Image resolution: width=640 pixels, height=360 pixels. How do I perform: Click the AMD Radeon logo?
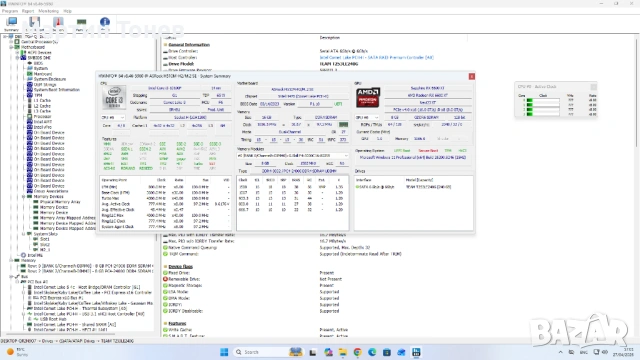coord(368,98)
